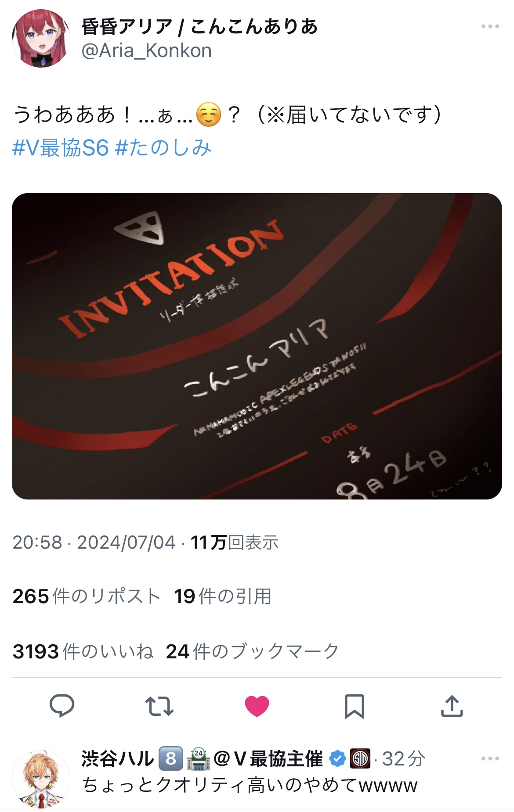Tap the repost arrows icon
The width and height of the screenshot is (514, 812).
point(159,706)
